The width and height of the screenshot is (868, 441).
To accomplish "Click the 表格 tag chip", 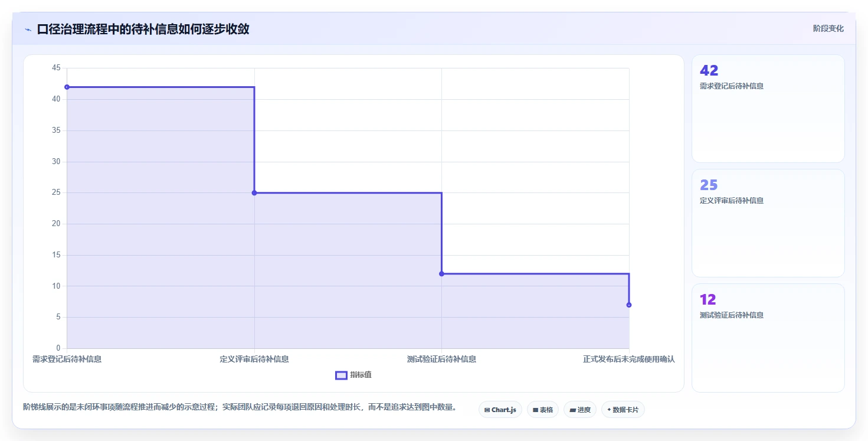I will pos(542,410).
